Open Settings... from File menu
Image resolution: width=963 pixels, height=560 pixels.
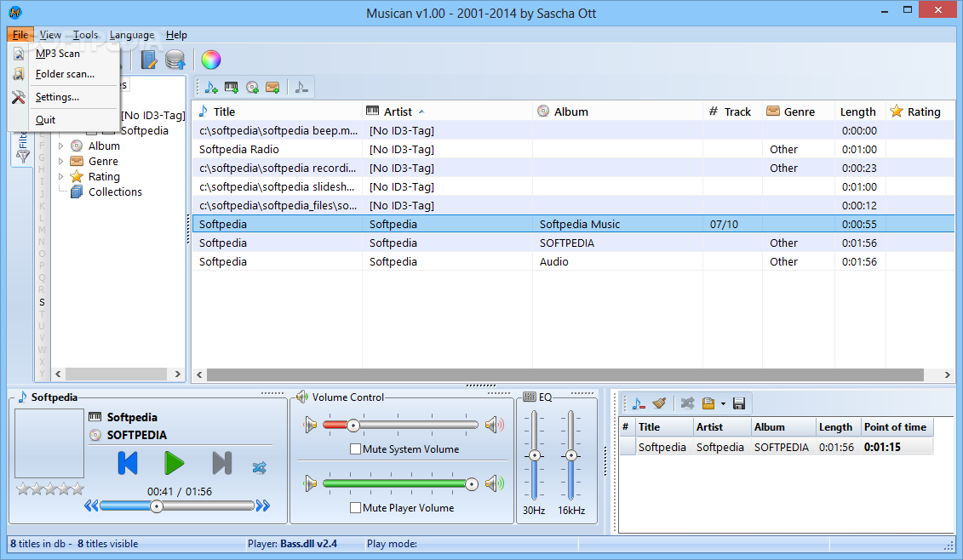pos(57,97)
